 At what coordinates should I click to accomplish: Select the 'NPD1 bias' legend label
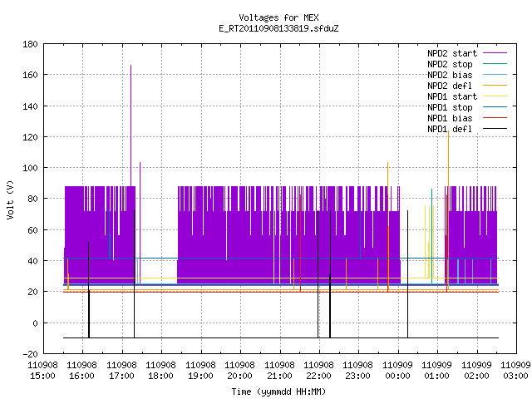[x=450, y=118]
